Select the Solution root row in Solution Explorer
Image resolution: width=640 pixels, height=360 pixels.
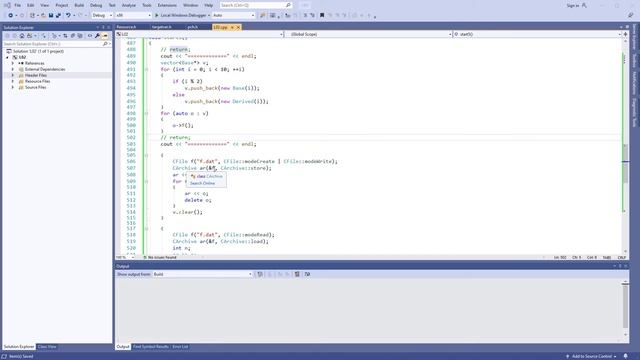pos(38,51)
